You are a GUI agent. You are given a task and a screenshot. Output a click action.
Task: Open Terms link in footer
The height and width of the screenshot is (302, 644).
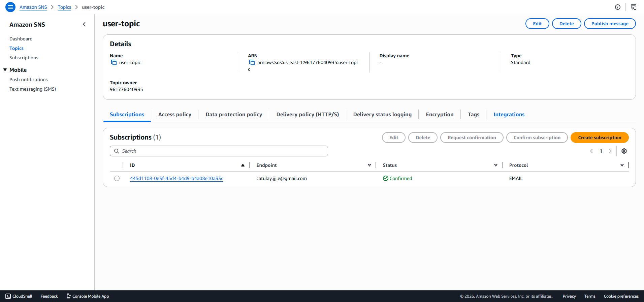point(590,296)
